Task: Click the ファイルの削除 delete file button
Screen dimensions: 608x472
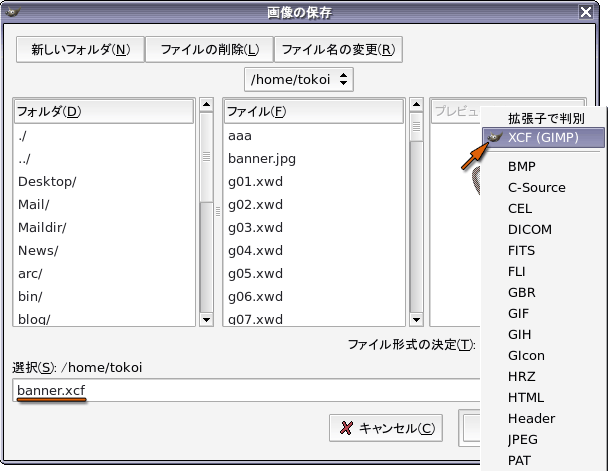Action: 209,49
